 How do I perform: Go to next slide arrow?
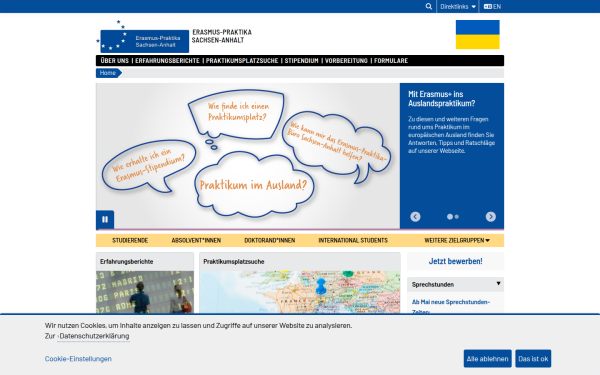click(491, 217)
